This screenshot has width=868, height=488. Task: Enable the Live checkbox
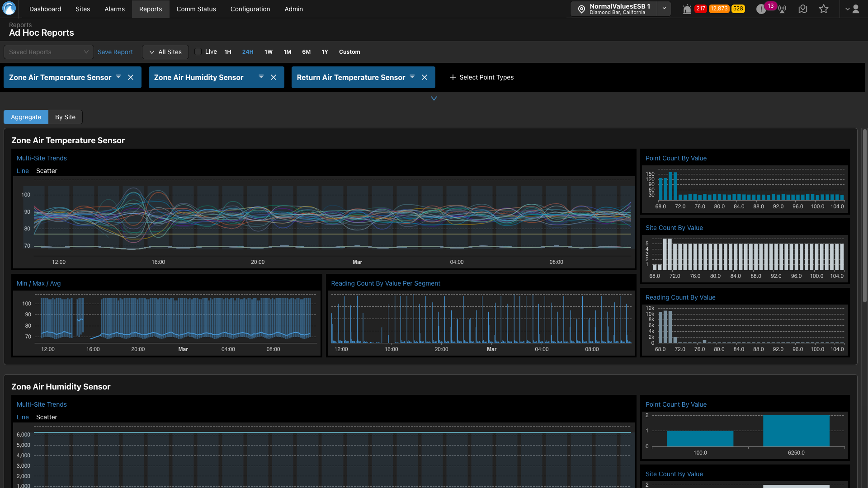click(x=198, y=52)
